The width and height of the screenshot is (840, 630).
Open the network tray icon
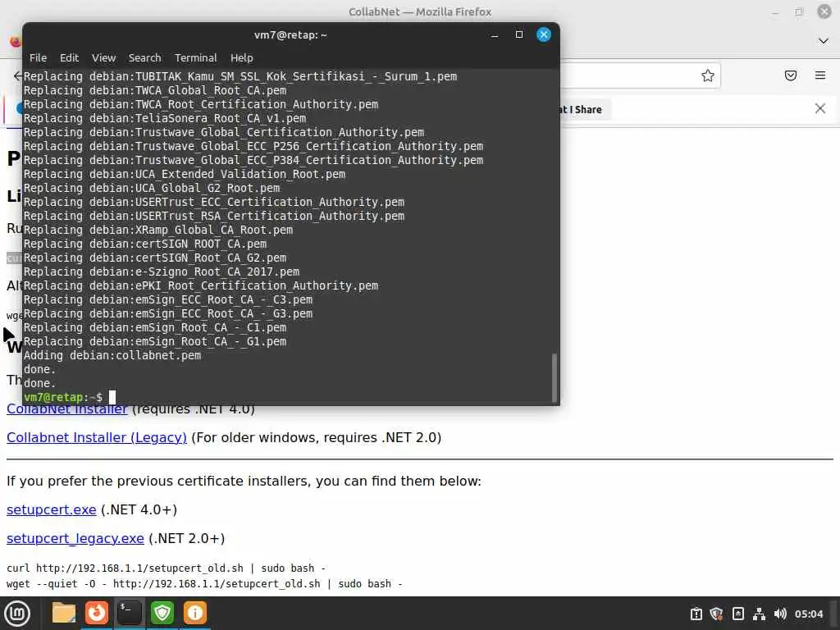pos(759,614)
